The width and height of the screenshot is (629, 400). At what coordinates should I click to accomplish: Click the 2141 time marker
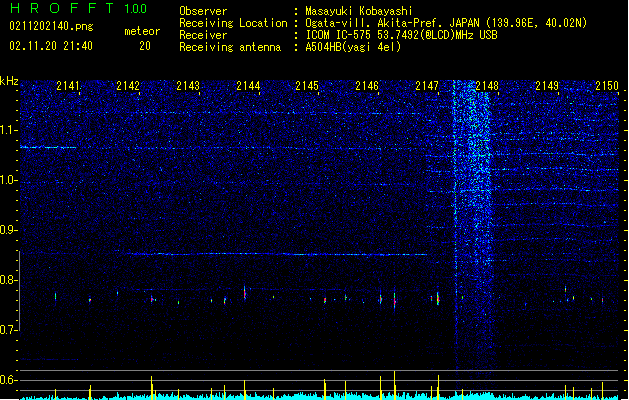coord(68,85)
